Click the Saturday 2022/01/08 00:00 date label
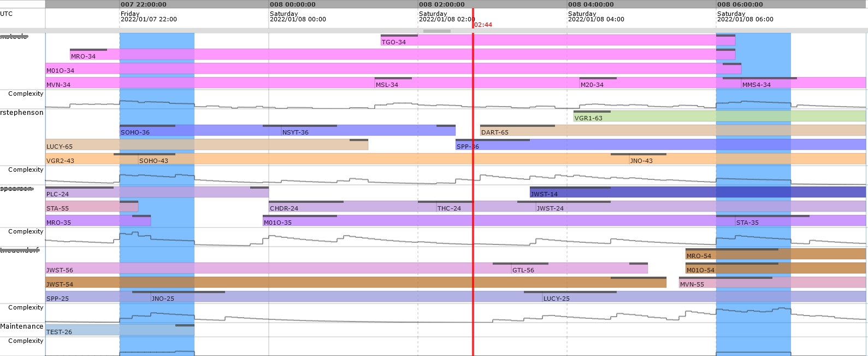Screen dimensions: 868x356 298,16
